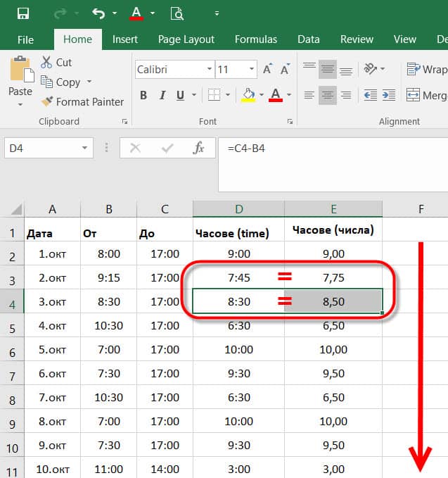Expand the Copy options arrow
Image resolution: width=448 pixels, height=478 pixels.
point(89,82)
